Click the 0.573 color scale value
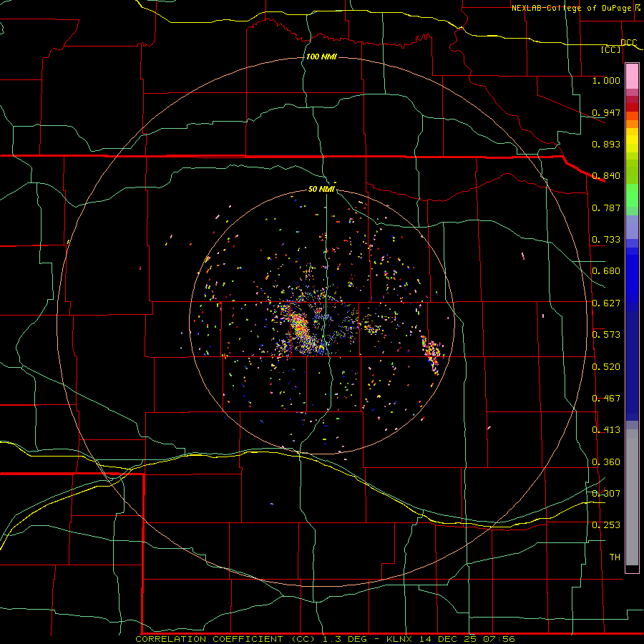This screenshot has height=644, width=644. [606, 335]
